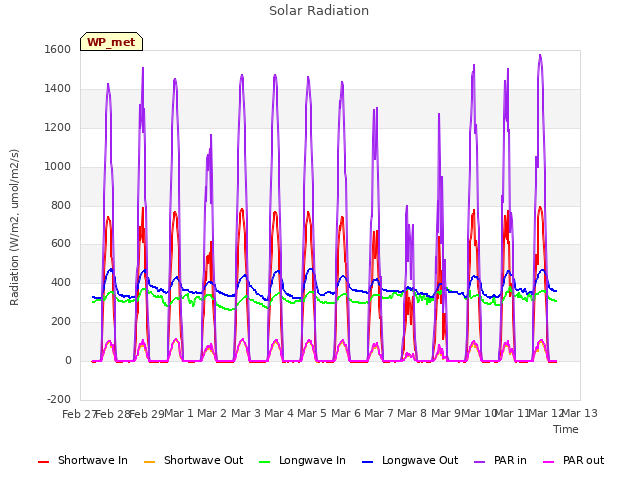This screenshot has height=480, width=640.
Task: Click the Shortwave Out legend label
Action: (203, 460)
